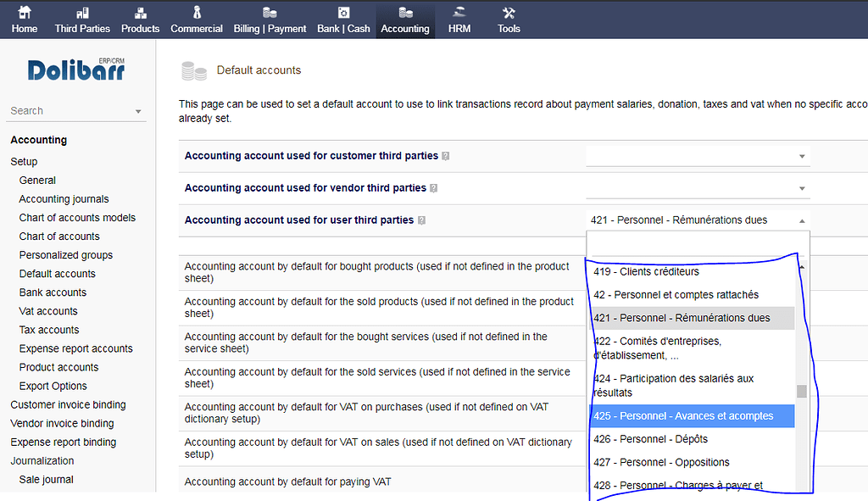868x501 pixels.
Task: Open the Bank | Cash module icon
Action: click(x=343, y=14)
